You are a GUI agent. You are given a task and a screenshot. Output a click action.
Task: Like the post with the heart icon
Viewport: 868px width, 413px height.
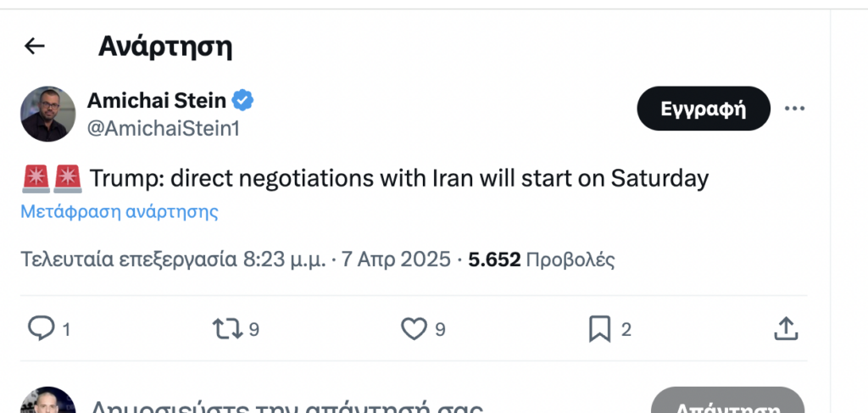[x=414, y=328]
